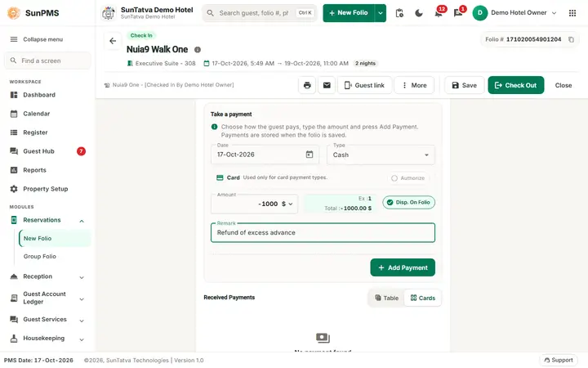Screen dimensions: 588x368
Task: Toggle Disp. On Folio option
Action: click(x=409, y=203)
